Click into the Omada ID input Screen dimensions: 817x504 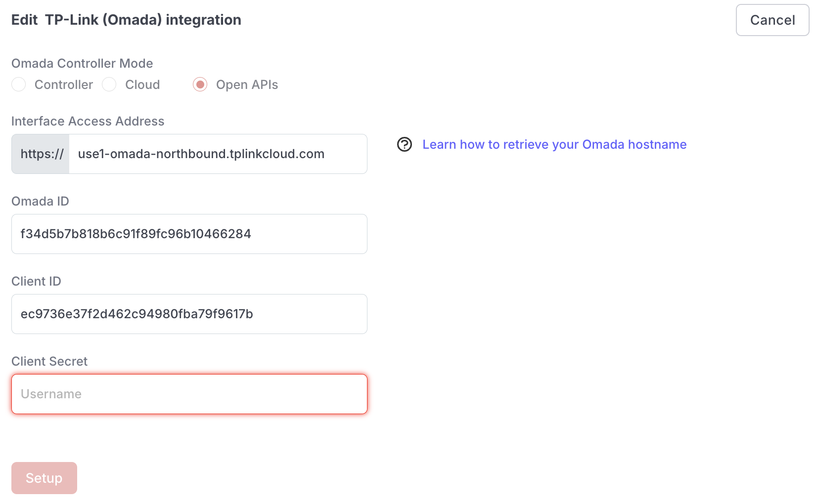pyautogui.click(x=189, y=234)
